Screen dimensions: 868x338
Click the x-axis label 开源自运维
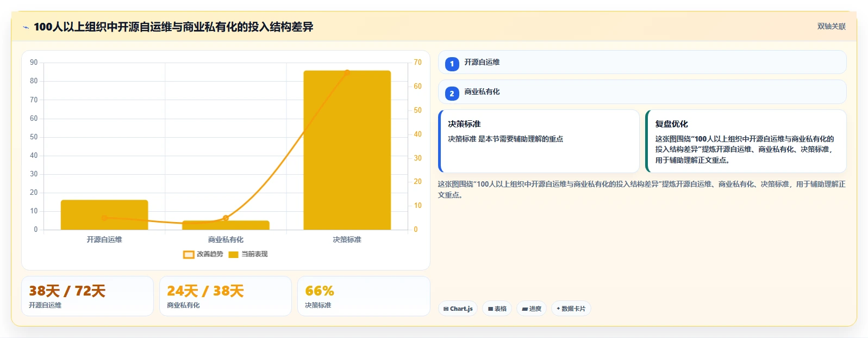click(104, 239)
